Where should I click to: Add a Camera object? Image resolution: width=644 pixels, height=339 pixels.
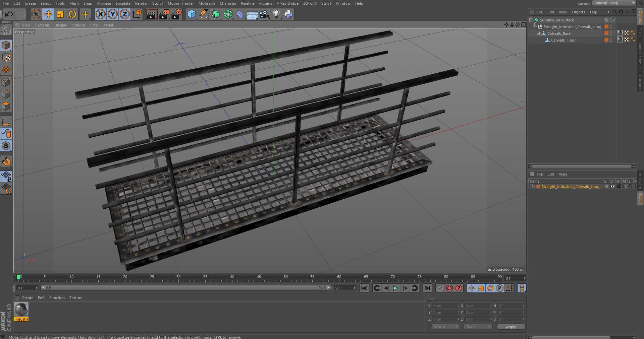(264, 14)
